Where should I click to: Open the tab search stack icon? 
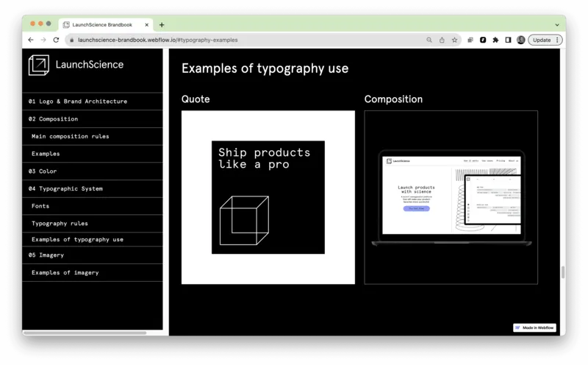pos(470,40)
